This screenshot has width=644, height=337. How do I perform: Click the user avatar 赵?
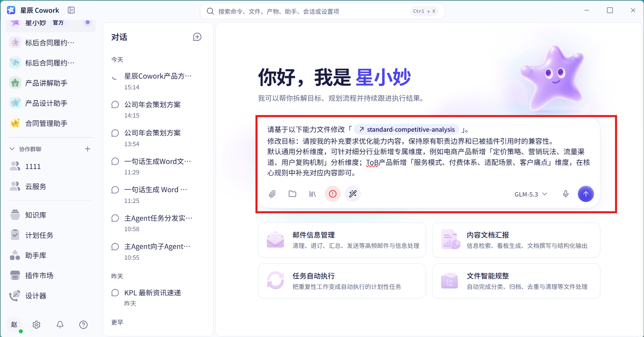[x=14, y=325]
